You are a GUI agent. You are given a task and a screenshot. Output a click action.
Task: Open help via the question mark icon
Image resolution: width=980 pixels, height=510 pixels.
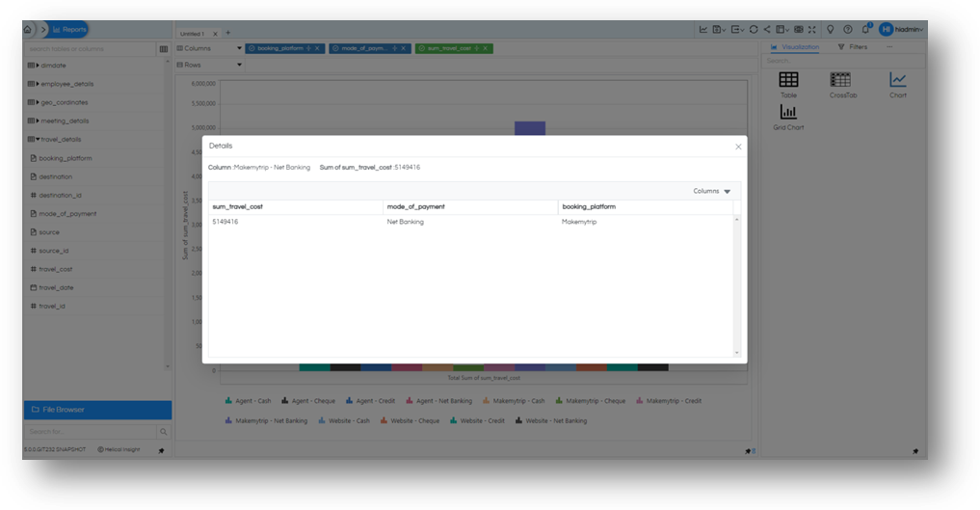tap(847, 29)
